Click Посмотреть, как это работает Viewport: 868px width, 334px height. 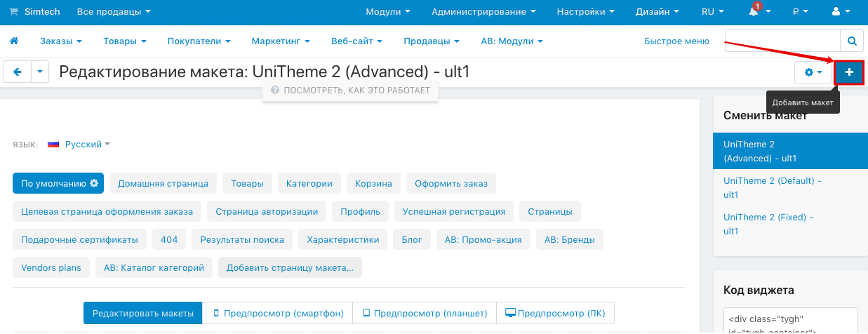tap(350, 91)
